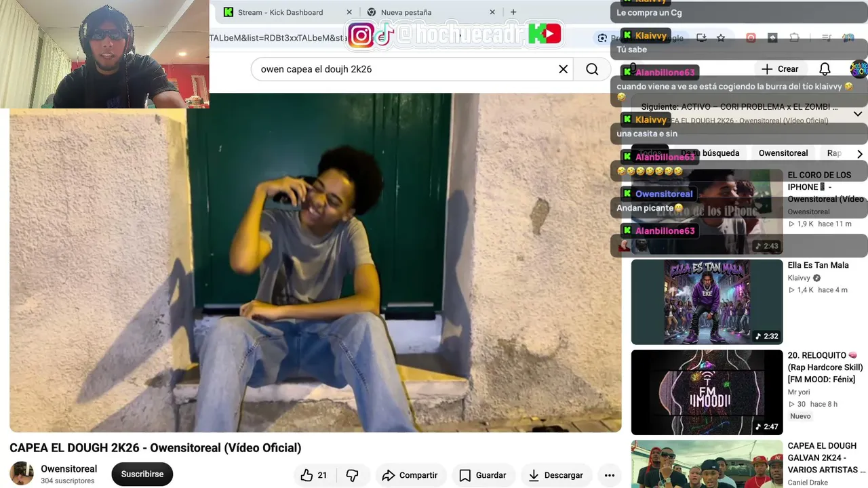
Task: Open 'EL CORO DE LOS IPHONE' video title
Action: 827,187
